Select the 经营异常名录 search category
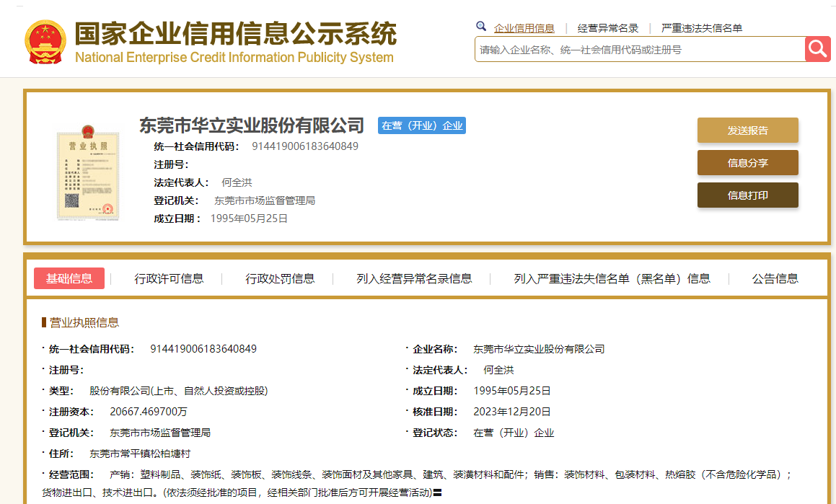Viewport: 836px width, 504px height. point(608,28)
